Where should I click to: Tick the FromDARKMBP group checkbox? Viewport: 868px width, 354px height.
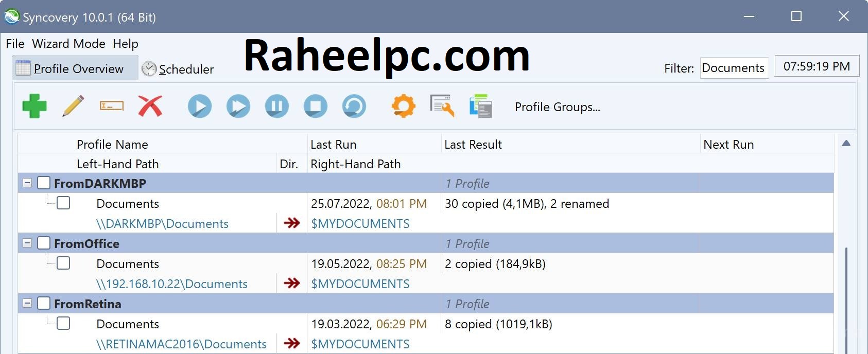point(44,183)
